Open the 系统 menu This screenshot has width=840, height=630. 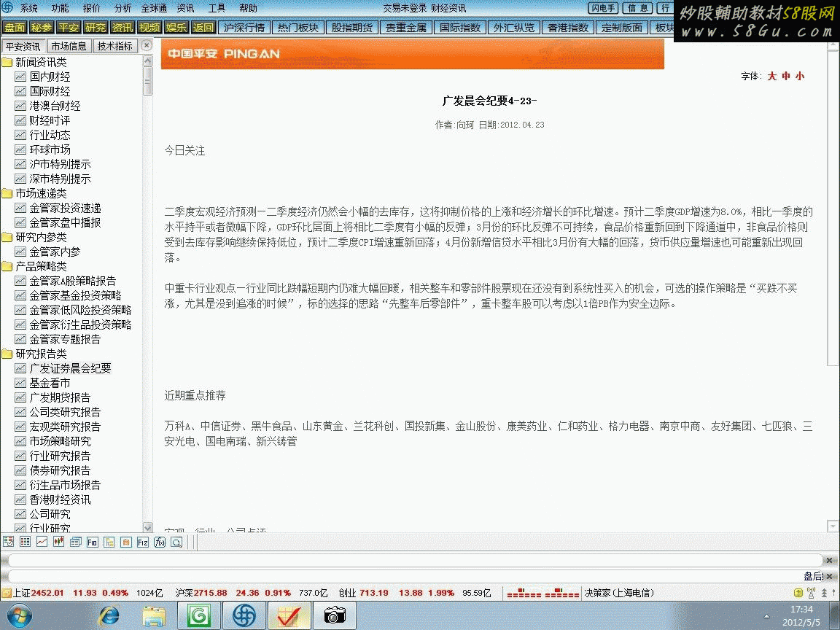pyautogui.click(x=29, y=8)
